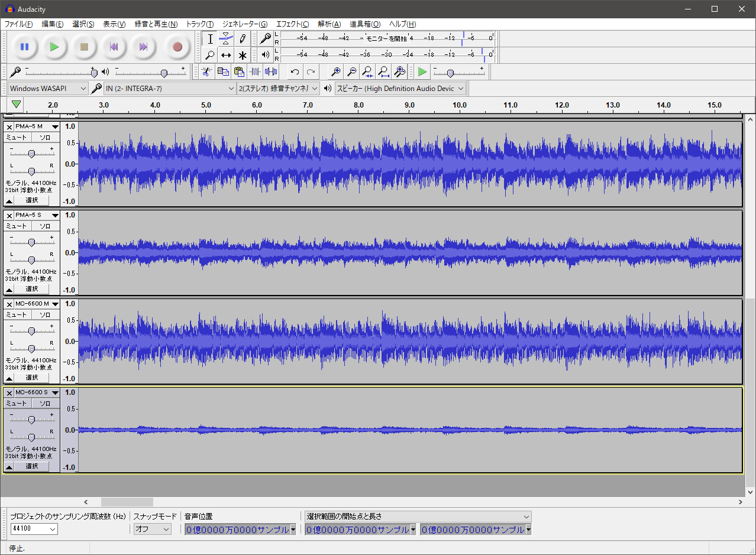
Task: Choose the Time Shift tool
Action: pos(226,56)
